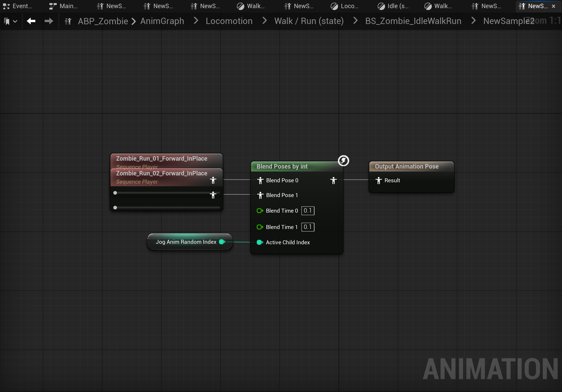
Task: Click the Blend Time 0 pin
Action: 260,211
